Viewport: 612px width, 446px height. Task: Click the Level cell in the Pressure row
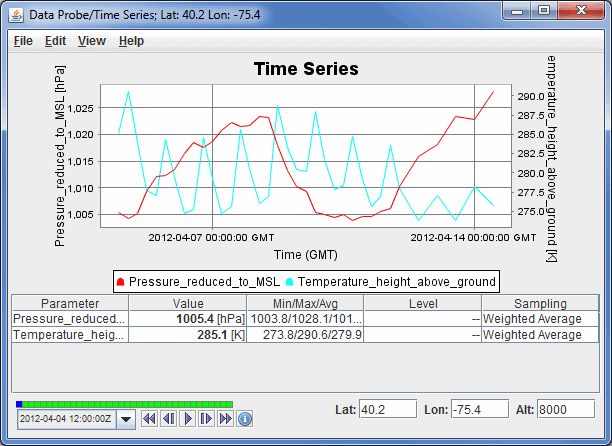tap(423, 319)
